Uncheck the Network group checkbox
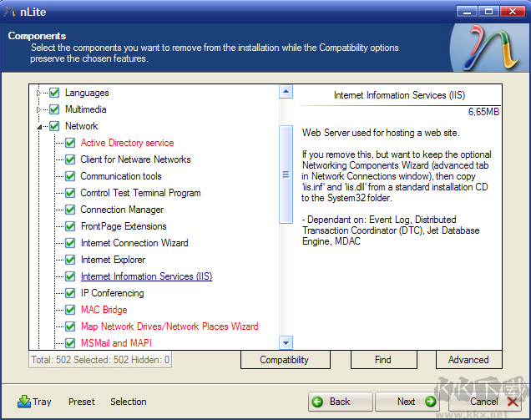Viewport: 531px width, 420px height. coord(54,126)
